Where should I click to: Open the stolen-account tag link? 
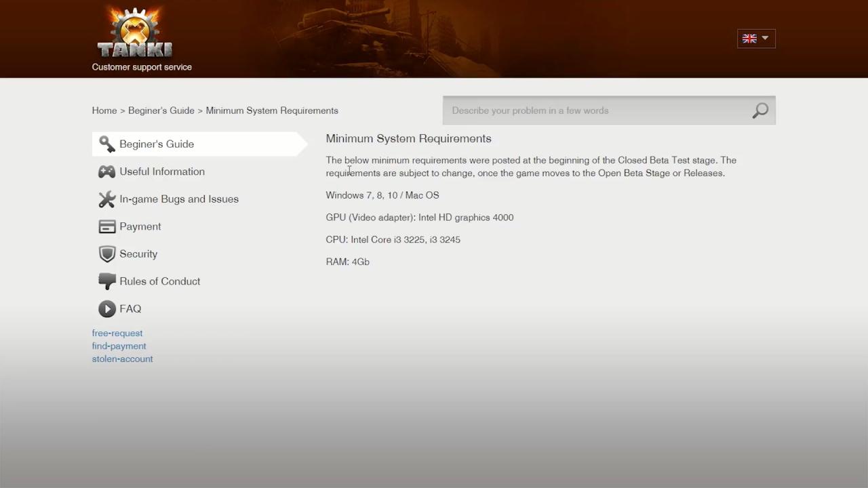[x=122, y=359]
